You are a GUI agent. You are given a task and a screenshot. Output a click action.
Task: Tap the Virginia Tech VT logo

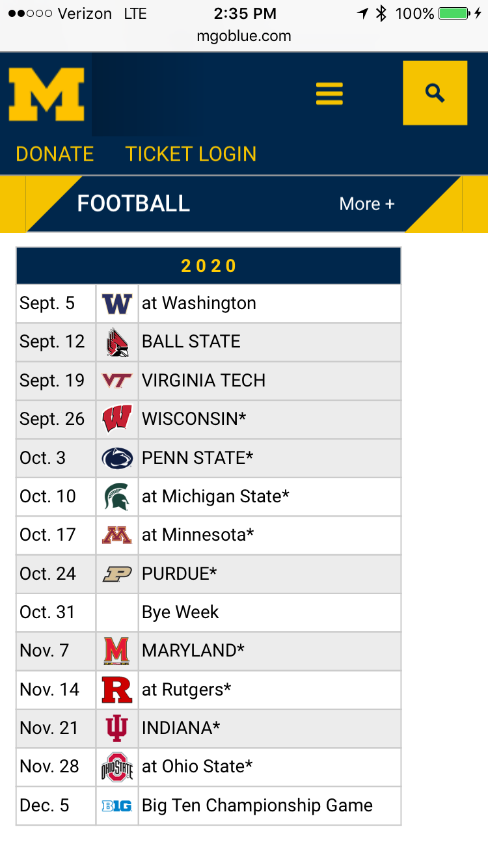click(117, 381)
